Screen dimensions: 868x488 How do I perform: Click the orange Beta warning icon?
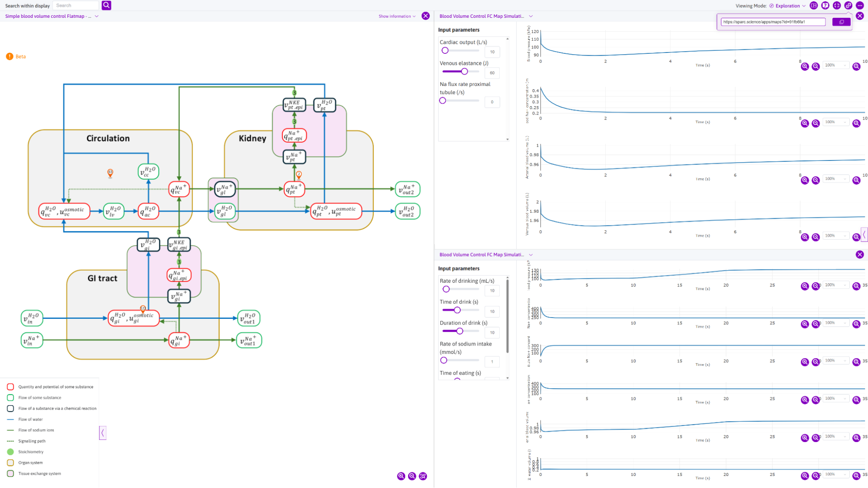10,56
